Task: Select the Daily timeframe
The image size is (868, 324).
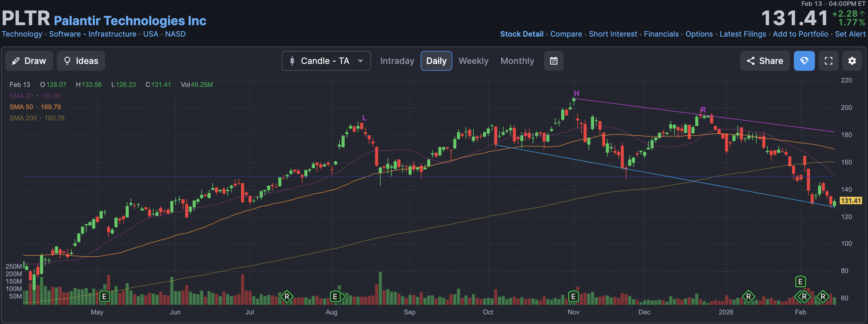Action: coord(436,61)
